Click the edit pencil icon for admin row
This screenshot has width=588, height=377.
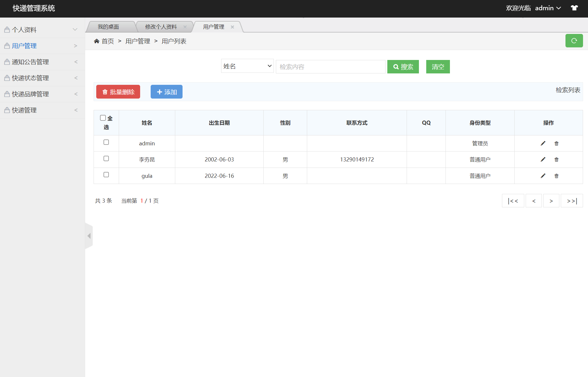pos(543,143)
